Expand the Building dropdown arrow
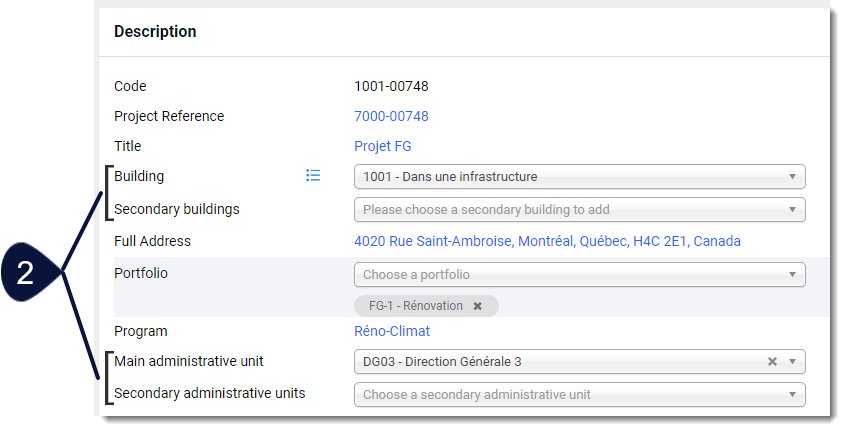The height and width of the screenshot is (431, 845). click(x=792, y=177)
